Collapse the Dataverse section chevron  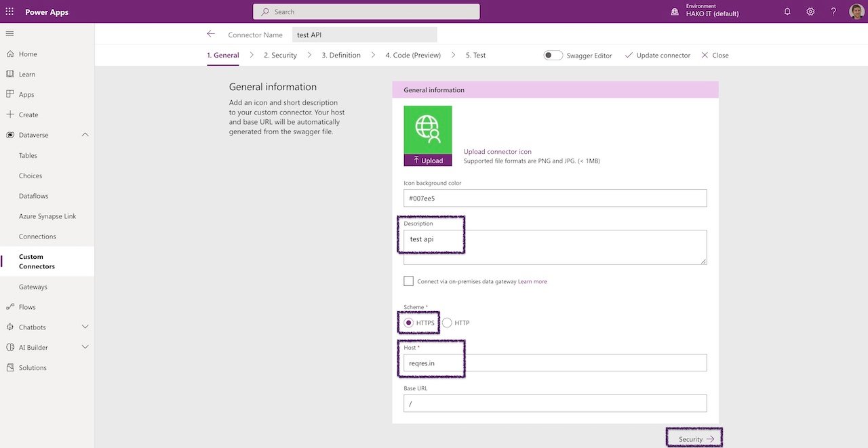[x=85, y=135]
